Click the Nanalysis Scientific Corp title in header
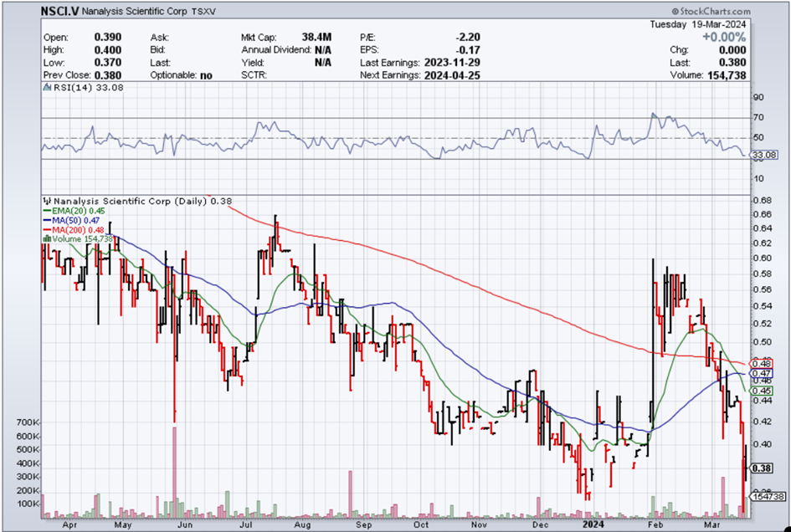The height and width of the screenshot is (532, 791). pos(134,11)
